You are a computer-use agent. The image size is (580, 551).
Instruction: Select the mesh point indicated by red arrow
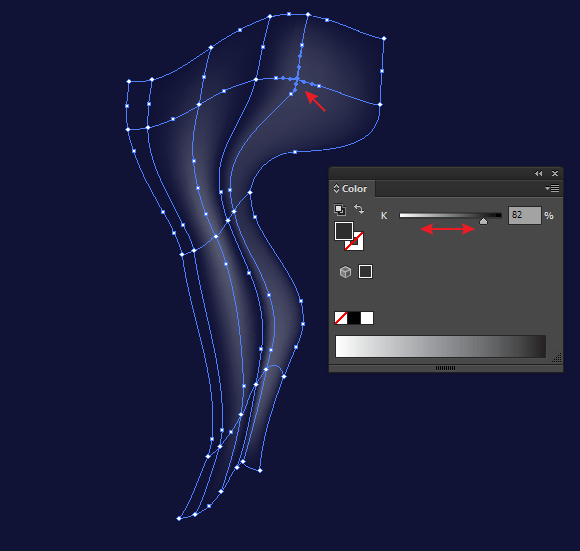297,79
